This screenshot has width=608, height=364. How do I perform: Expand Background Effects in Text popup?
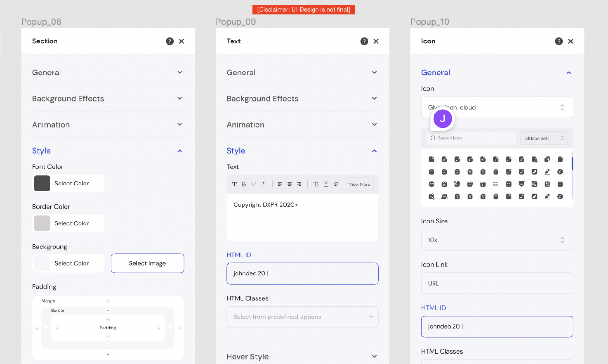(x=374, y=99)
